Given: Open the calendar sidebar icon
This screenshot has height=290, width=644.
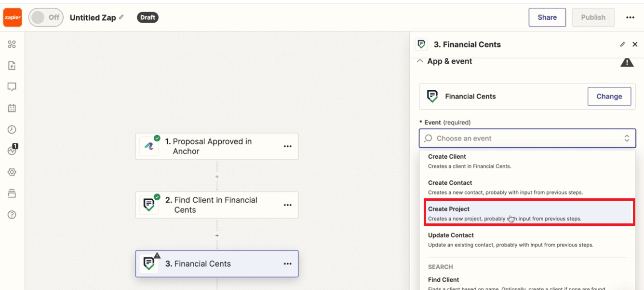Looking at the screenshot, I should 12,108.
